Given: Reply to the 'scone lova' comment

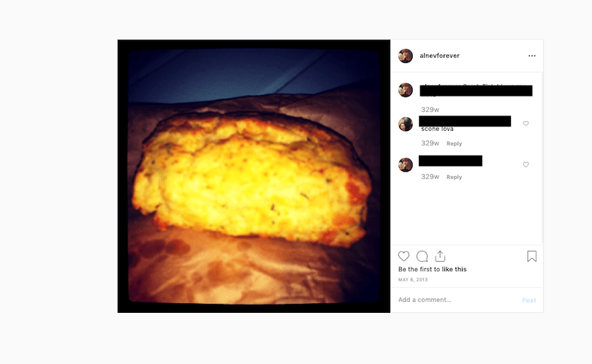Looking at the screenshot, I should tap(454, 143).
